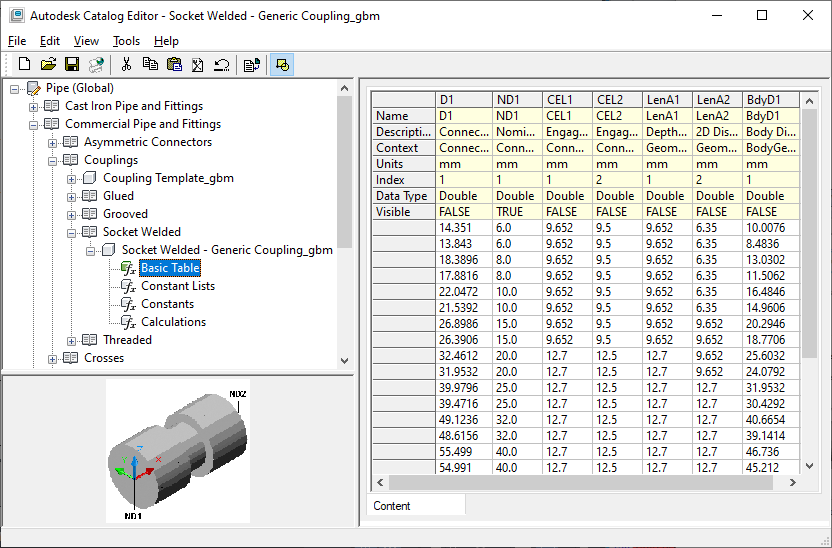Click the Basic Table fx icon
Viewport: 832px width, 548px height.
tap(128, 268)
